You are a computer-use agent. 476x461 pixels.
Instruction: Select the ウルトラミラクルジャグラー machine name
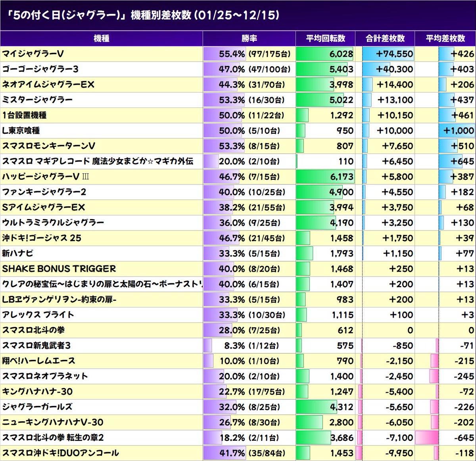[53, 223]
